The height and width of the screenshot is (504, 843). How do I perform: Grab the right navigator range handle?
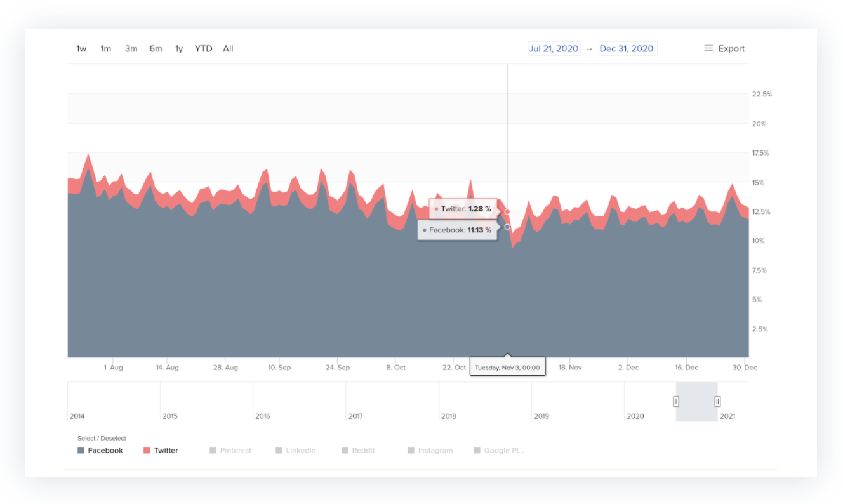point(717,401)
